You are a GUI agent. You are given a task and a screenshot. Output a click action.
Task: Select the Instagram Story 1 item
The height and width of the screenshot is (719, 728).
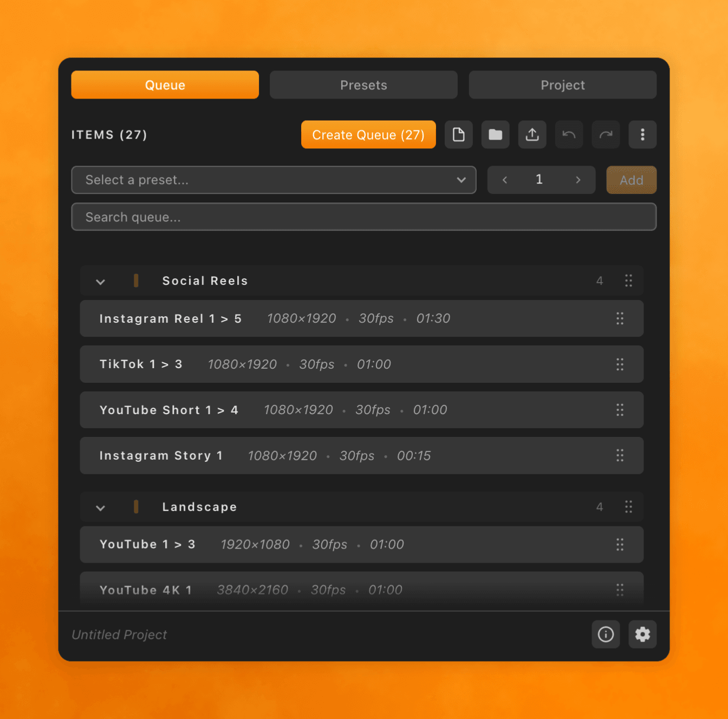point(362,456)
